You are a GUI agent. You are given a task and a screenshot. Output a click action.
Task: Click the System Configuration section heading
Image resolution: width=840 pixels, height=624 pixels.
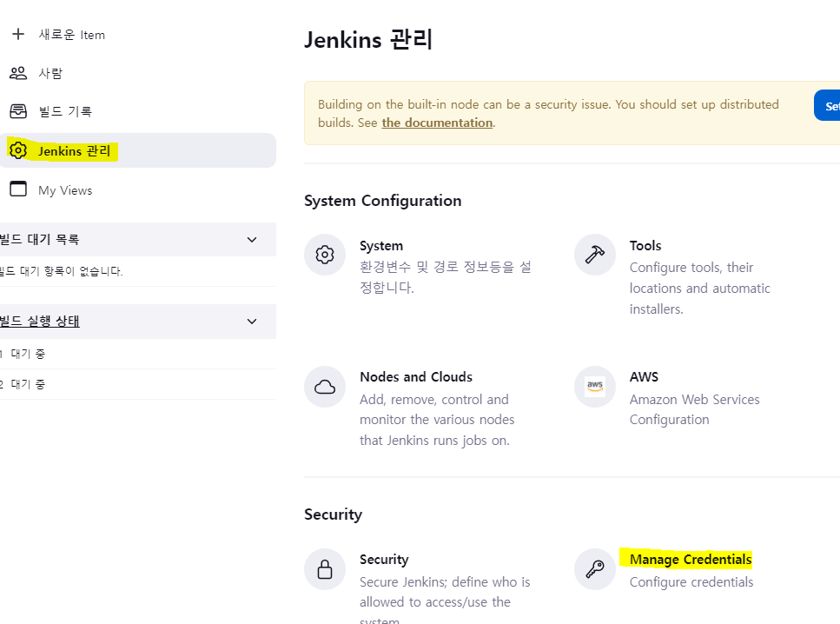[382, 201]
